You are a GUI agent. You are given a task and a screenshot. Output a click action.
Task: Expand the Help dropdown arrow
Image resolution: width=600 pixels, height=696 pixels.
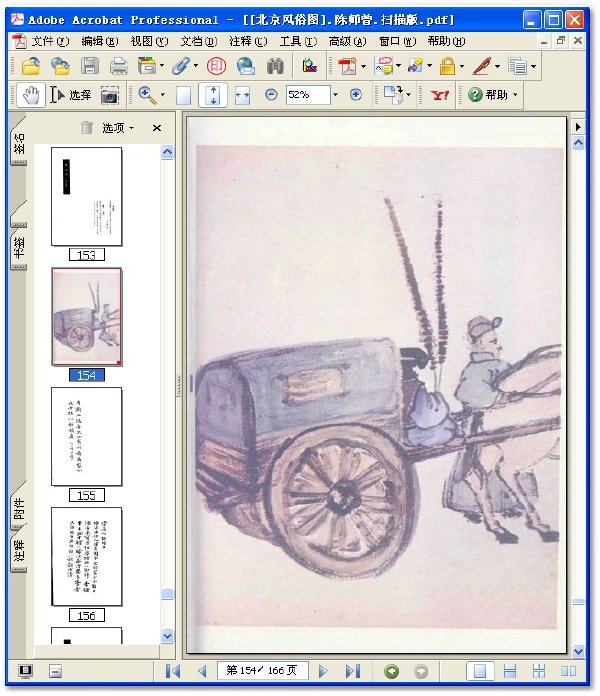[x=515, y=95]
